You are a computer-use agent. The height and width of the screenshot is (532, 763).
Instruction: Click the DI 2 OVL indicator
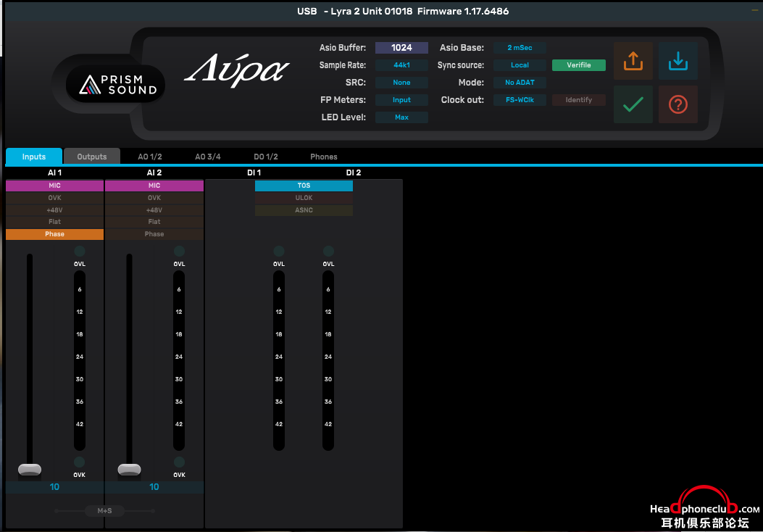click(328, 252)
